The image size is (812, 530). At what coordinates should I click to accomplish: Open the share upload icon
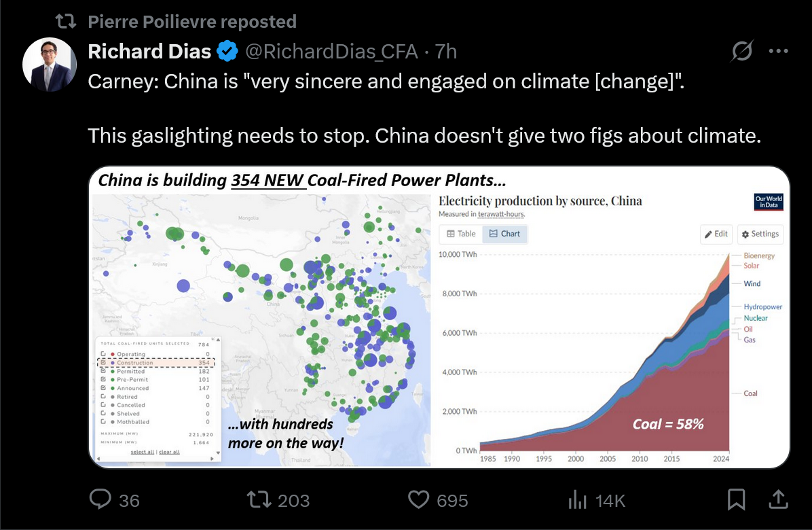click(778, 499)
